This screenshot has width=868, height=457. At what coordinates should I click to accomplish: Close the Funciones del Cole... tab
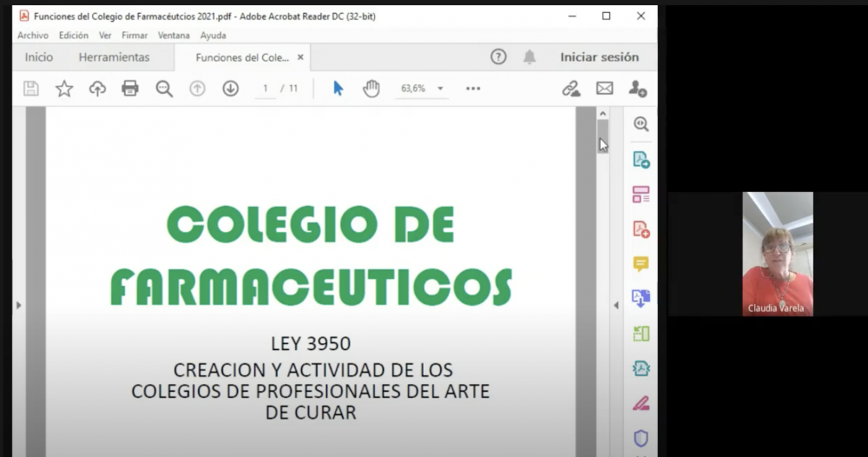click(300, 57)
